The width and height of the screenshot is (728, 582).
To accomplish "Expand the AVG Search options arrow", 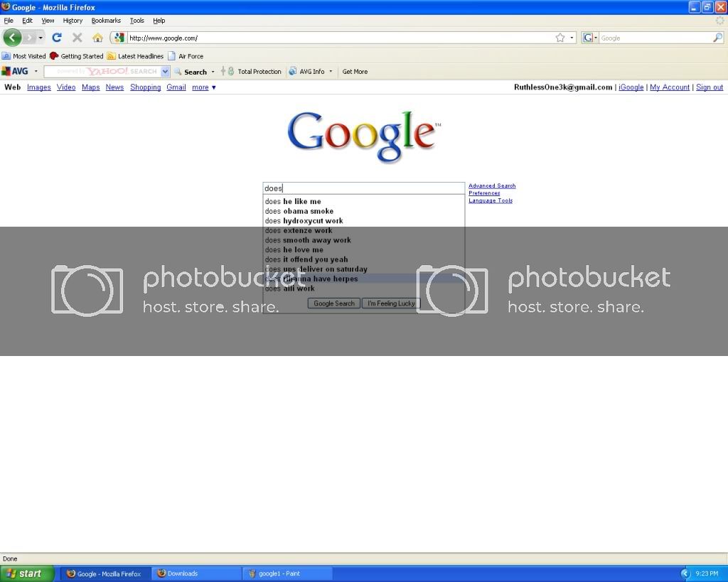I will pos(213,72).
